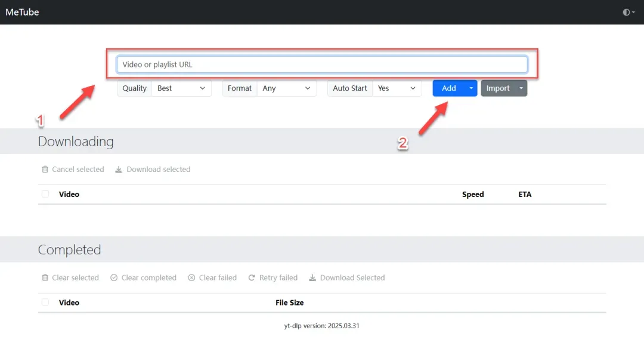Click Download selected in Downloading section
The width and height of the screenshot is (644, 339).
pyautogui.click(x=153, y=169)
